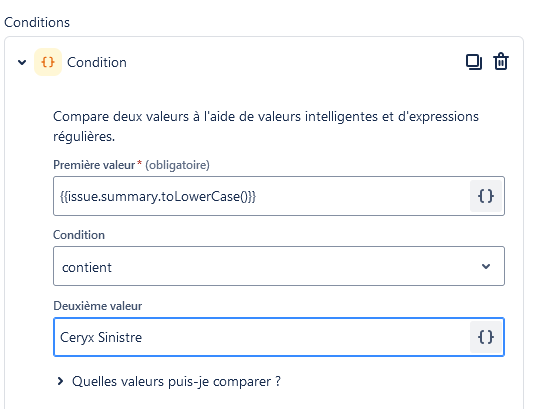Click the Quelles valeurs puis-je comparer link text
This screenshot has width=534, height=409.
coord(176,381)
